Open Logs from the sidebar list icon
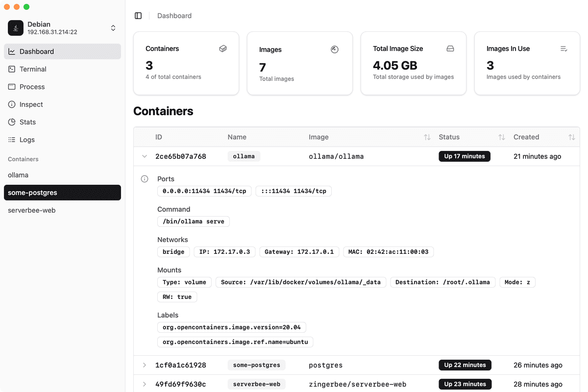This screenshot has width=588, height=392. [27, 140]
